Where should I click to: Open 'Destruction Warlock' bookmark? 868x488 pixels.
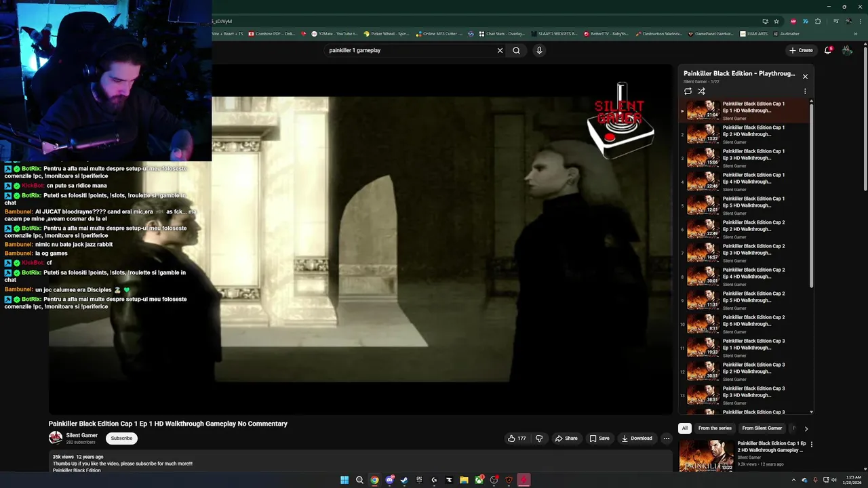click(658, 33)
